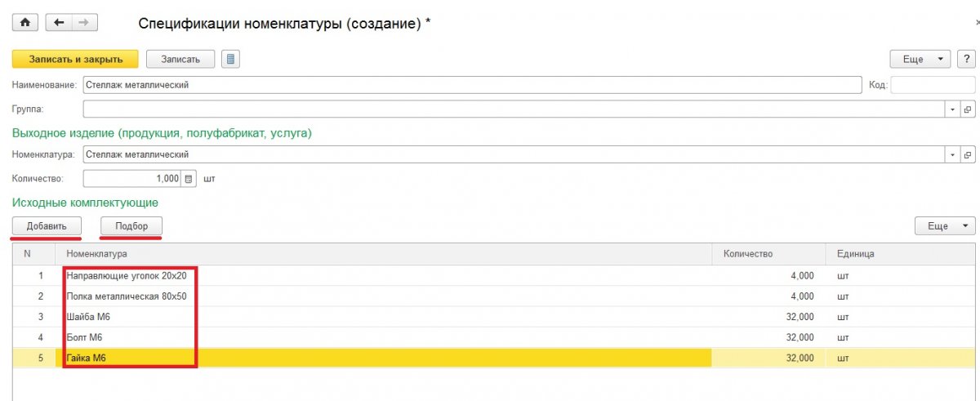This screenshot has width=980, height=401.
Task: Open the top Еще menu
Action: point(920,60)
